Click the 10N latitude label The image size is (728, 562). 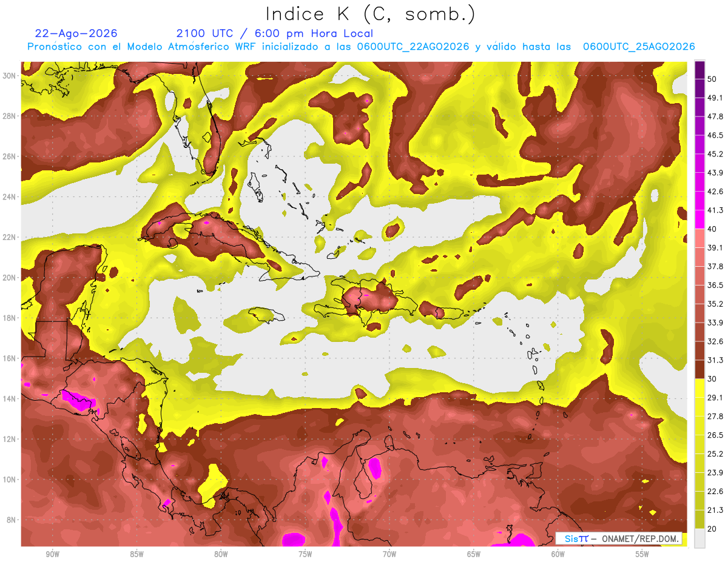[x=9, y=479]
